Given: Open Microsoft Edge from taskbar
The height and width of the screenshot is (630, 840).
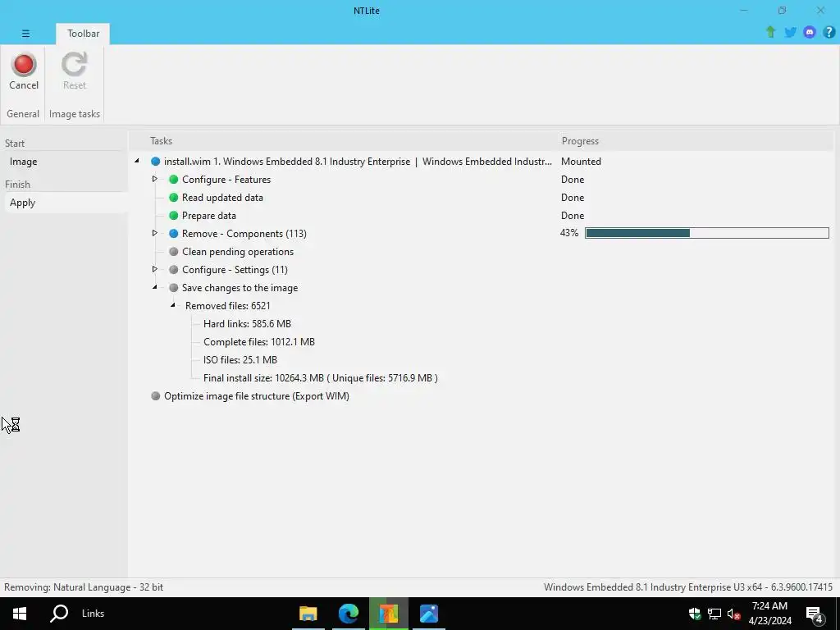Looking at the screenshot, I should (x=348, y=614).
